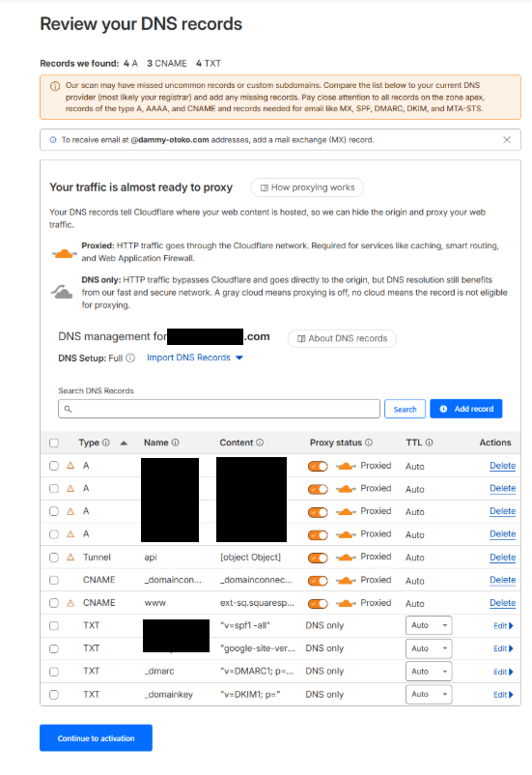Delete the _domainconnect CNAME record
Screen dimensions: 532x775
click(x=502, y=580)
